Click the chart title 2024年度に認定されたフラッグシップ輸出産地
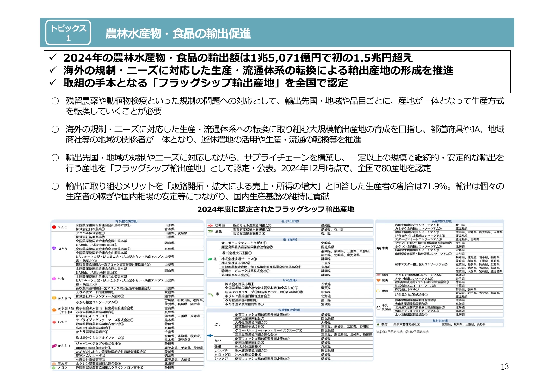 pos(276,209)
